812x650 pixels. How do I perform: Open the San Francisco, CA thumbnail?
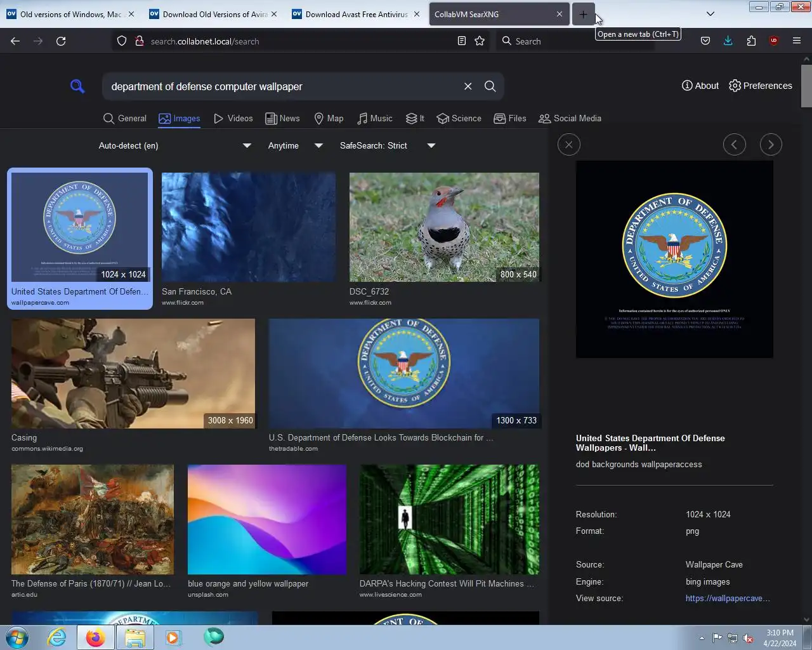[249, 227]
